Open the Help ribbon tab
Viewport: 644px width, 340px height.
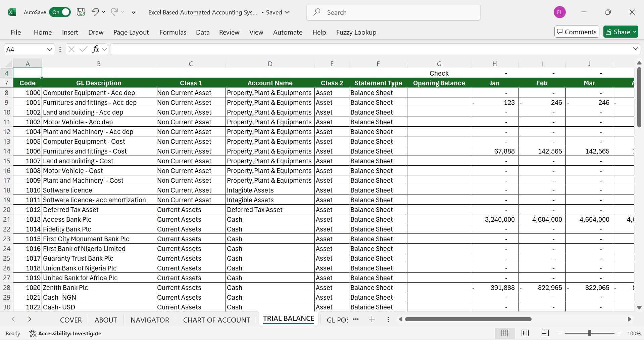319,32
